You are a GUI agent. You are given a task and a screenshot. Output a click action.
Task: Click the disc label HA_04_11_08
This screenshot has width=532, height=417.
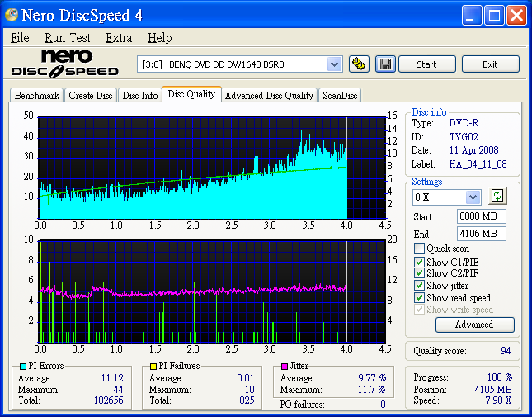coord(478,164)
